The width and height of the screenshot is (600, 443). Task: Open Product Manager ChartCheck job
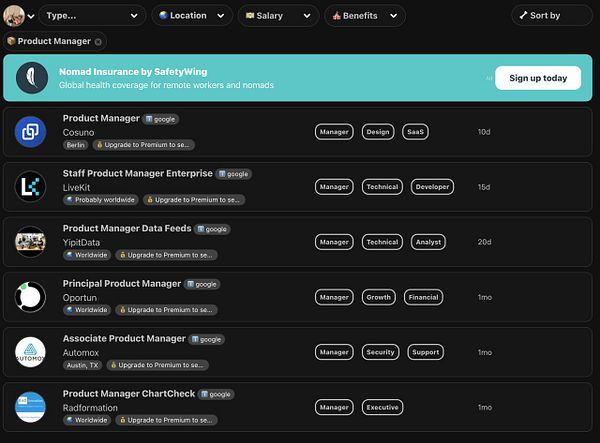click(x=129, y=394)
